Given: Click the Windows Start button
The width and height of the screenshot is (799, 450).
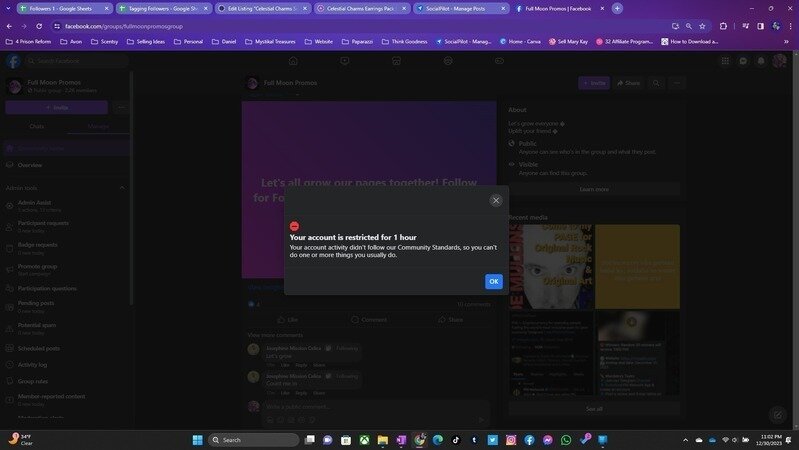Looking at the screenshot, I should 197,440.
